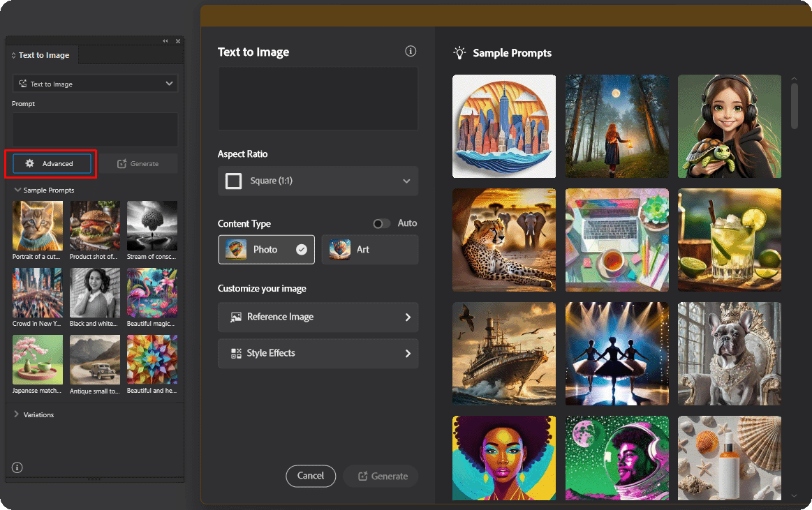Click the Generate sparkle icon
This screenshot has width=812, height=510.
point(364,476)
